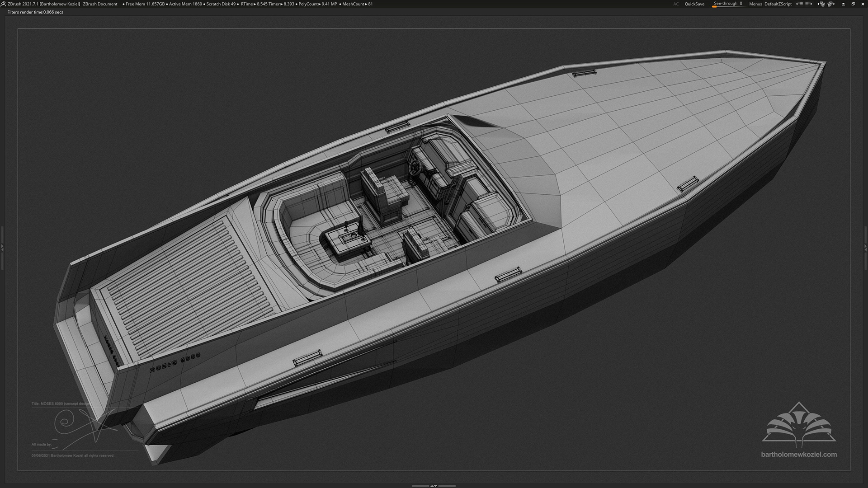Viewport: 868px width, 488px height.
Task: Click the ZBrush Document title label
Action: click(x=100, y=4)
